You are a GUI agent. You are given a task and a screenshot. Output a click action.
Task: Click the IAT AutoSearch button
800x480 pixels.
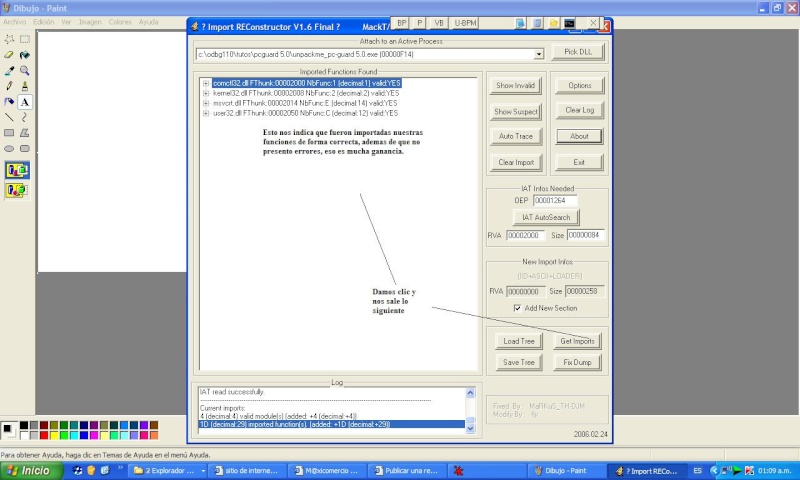coord(546,217)
